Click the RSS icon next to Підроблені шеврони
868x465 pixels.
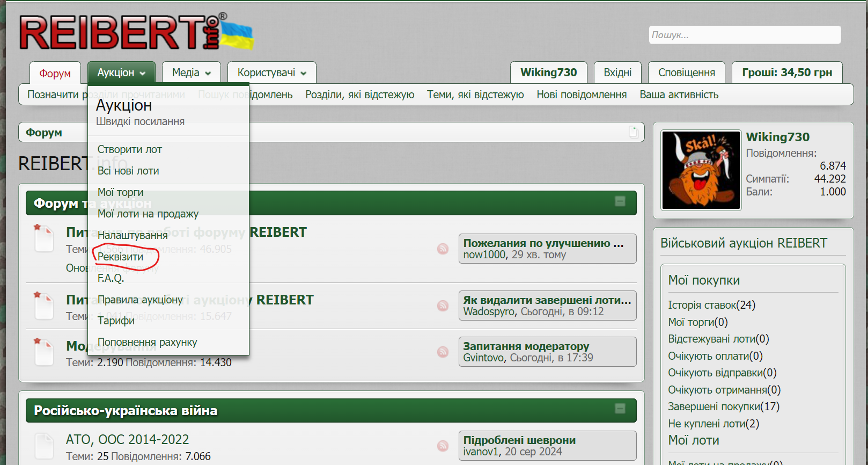coord(443,446)
